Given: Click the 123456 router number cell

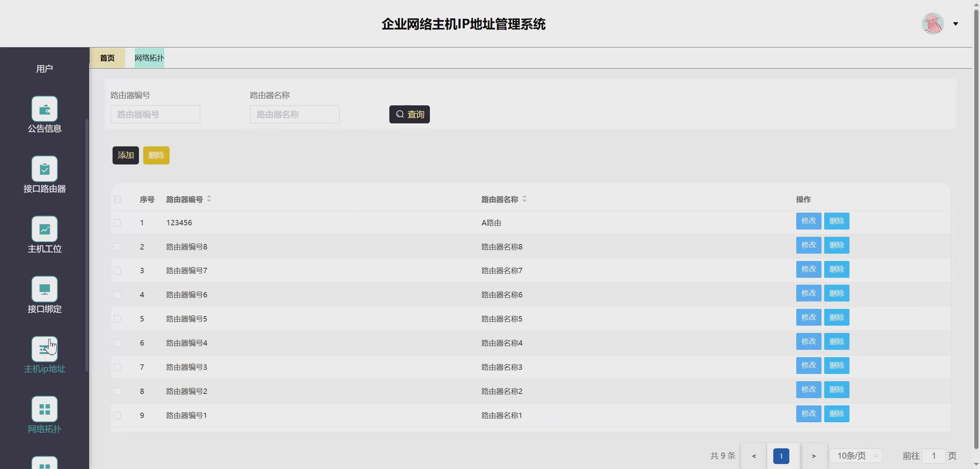Looking at the screenshot, I should pyautogui.click(x=179, y=223).
